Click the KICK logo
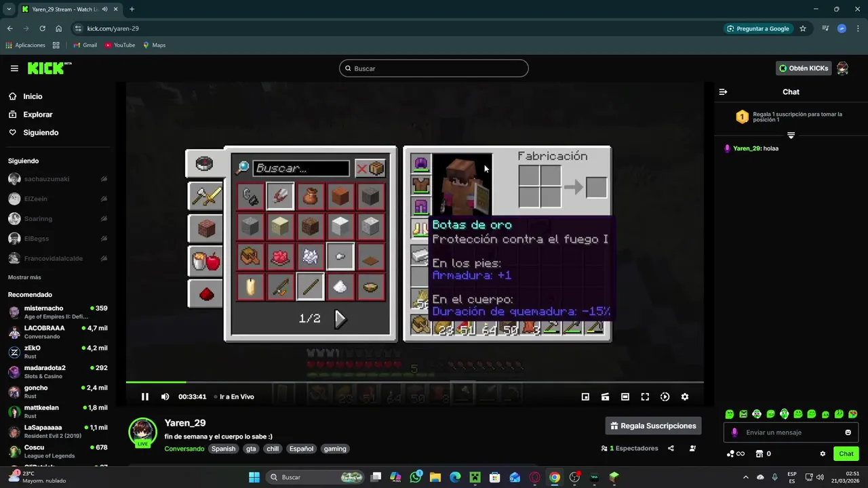Viewport: 868px width, 488px height. click(49, 68)
